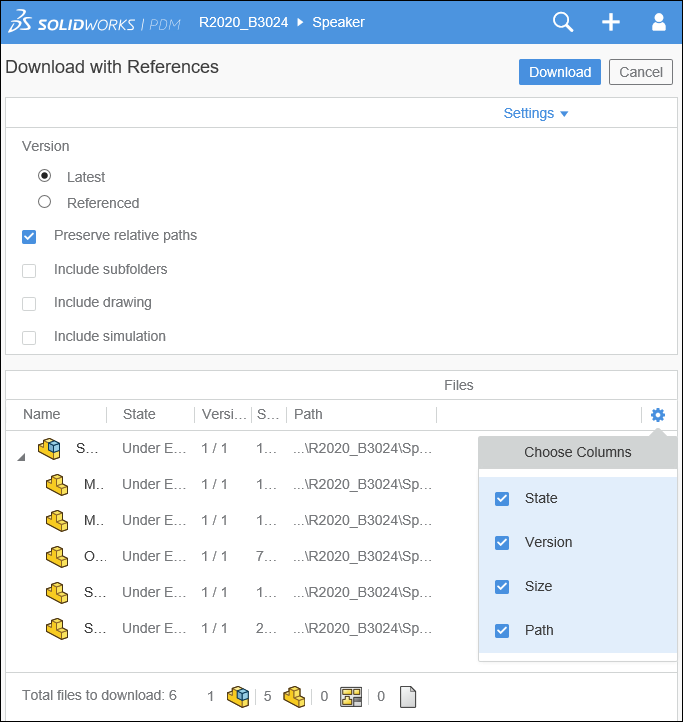Click the gear icon to choose columns
Screen dimensions: 683x722
click(657, 415)
